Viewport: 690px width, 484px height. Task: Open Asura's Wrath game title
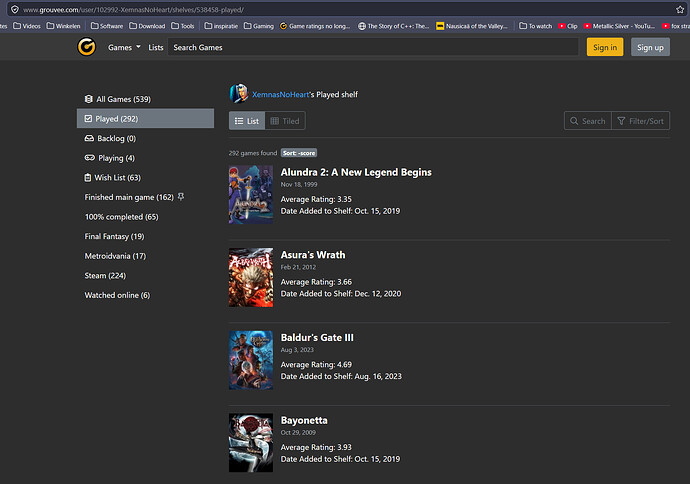[x=313, y=255]
